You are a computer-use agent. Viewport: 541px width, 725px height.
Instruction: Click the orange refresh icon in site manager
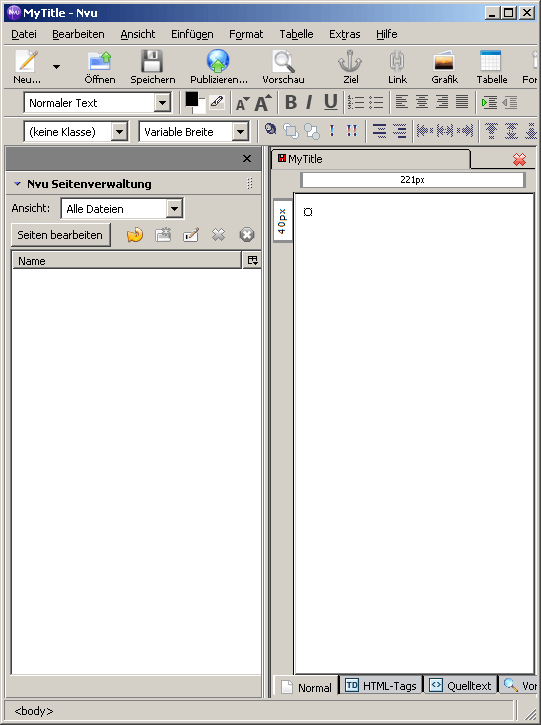[x=135, y=235]
